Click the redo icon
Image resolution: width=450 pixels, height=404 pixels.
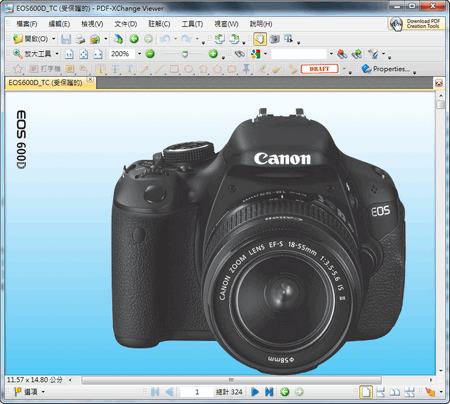click(186, 39)
